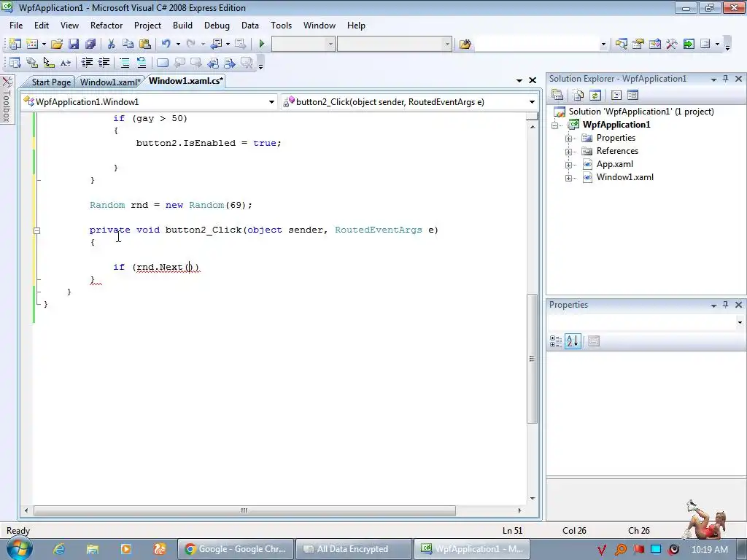This screenshot has width=747, height=560.
Task: Expand the References node
Action: point(568,152)
